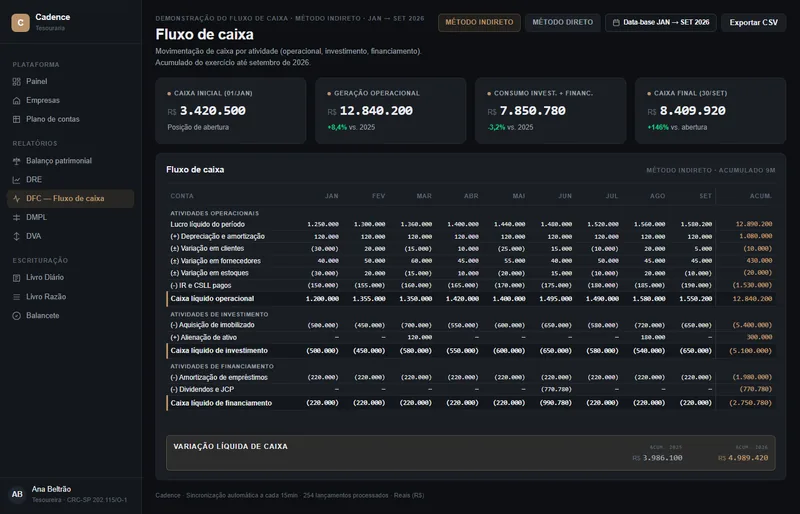This screenshot has height=514, width=800.
Task: Click accumulated financing total (2.750.780)
Action: [x=751, y=403]
